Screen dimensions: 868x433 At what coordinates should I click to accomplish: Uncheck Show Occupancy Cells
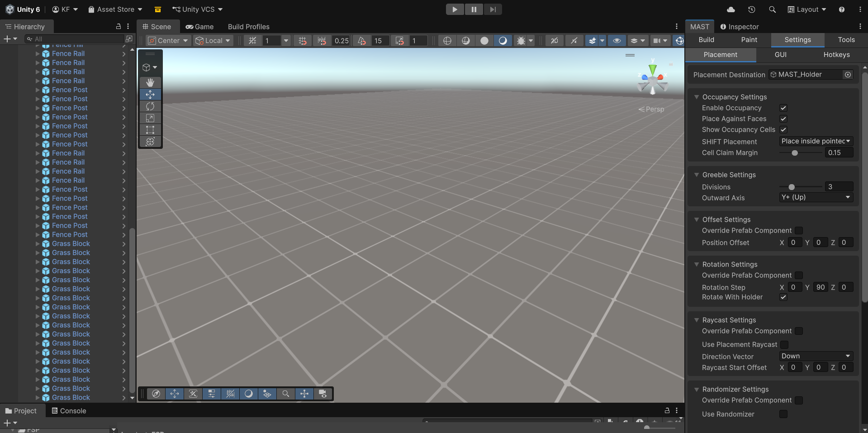click(x=783, y=130)
